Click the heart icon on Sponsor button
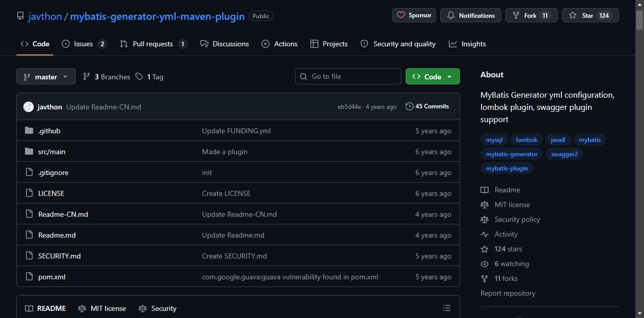644x318 pixels. pyautogui.click(x=401, y=15)
